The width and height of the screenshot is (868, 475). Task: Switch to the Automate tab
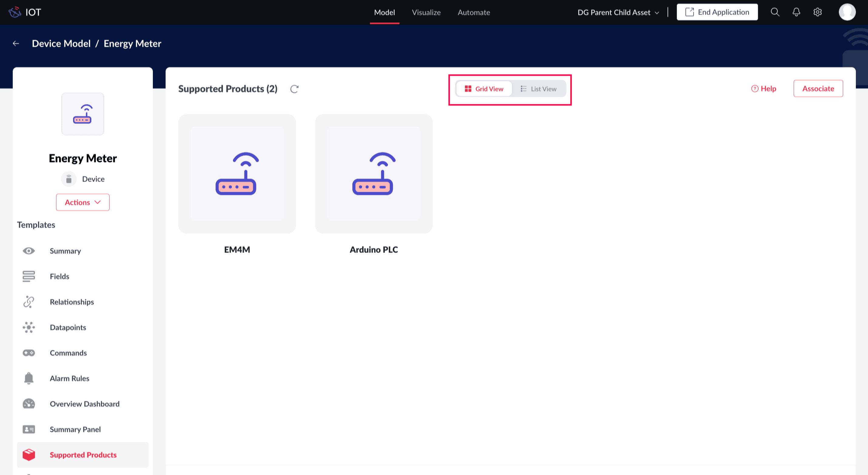click(x=473, y=12)
